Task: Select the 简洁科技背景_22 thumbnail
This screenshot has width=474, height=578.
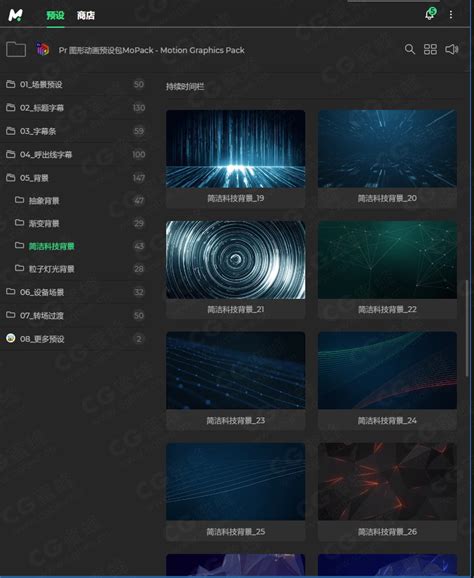Action: click(x=387, y=260)
